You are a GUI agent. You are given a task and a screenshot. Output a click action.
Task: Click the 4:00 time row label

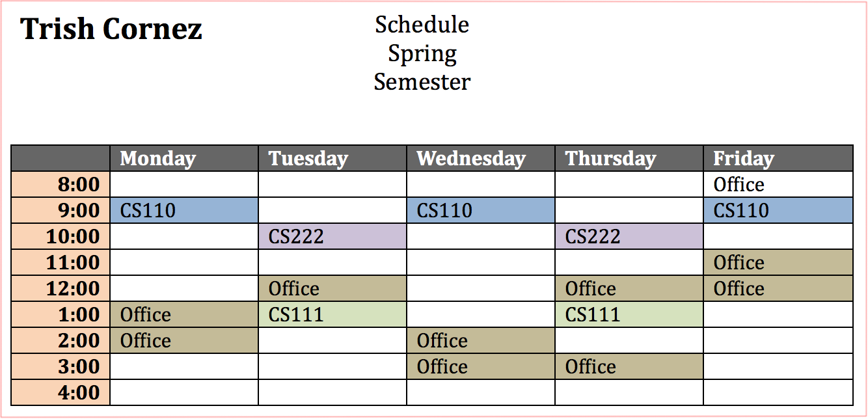coord(61,393)
